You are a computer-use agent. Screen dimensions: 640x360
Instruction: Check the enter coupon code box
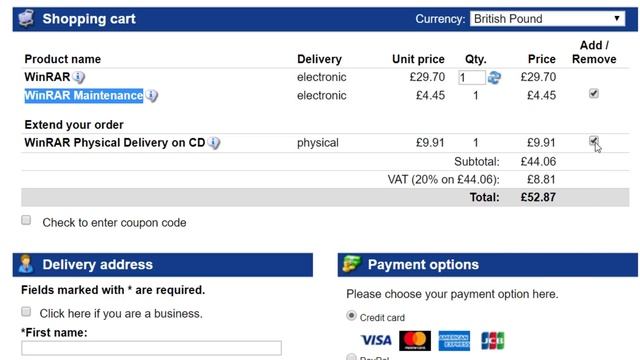[x=26, y=220]
